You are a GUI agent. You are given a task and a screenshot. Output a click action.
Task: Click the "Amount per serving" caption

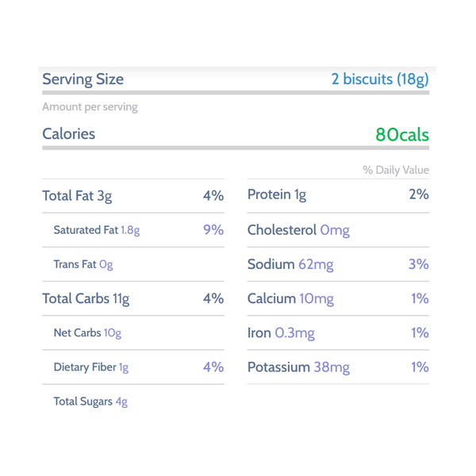click(x=90, y=107)
